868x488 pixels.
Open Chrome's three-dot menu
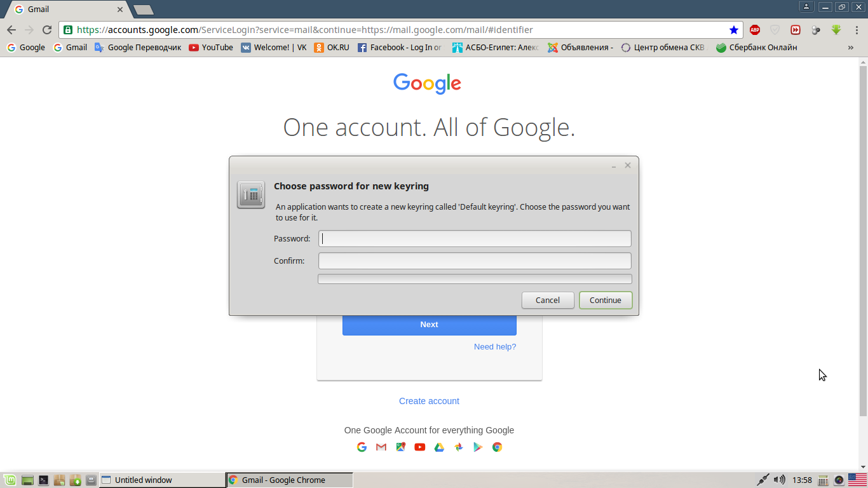click(x=856, y=30)
